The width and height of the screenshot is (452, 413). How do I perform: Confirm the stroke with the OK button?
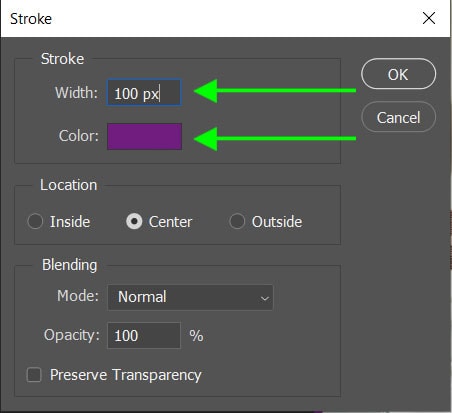pyautogui.click(x=398, y=74)
